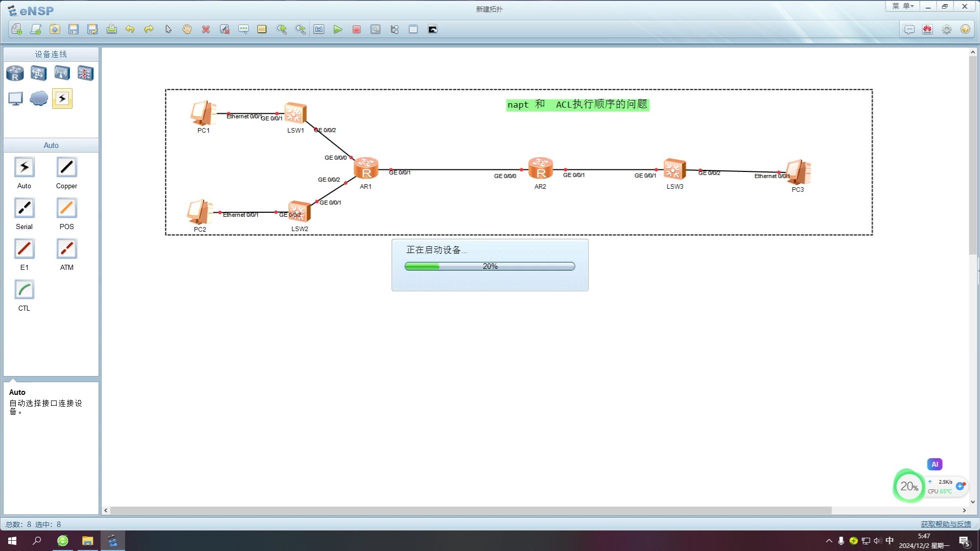Open the Huawei website icon

[927, 29]
